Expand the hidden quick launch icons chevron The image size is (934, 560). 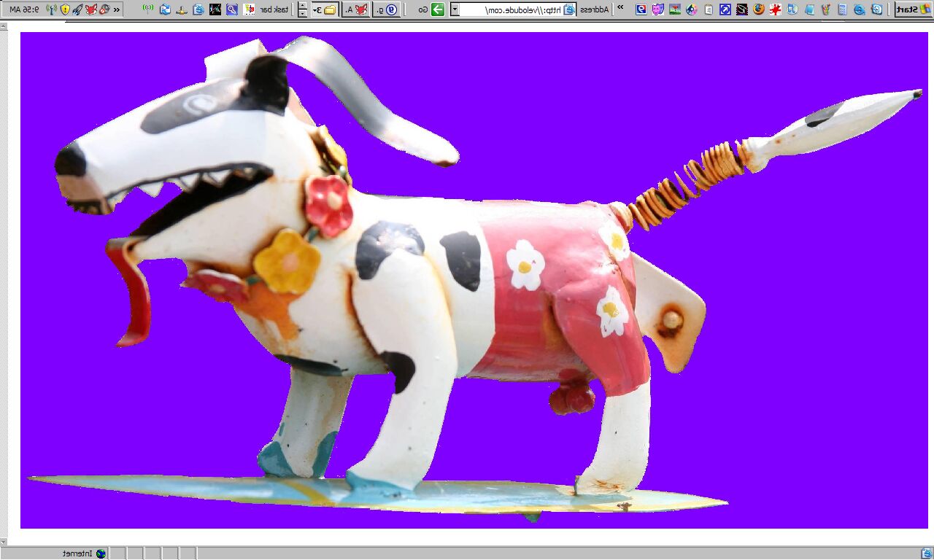pos(620,9)
